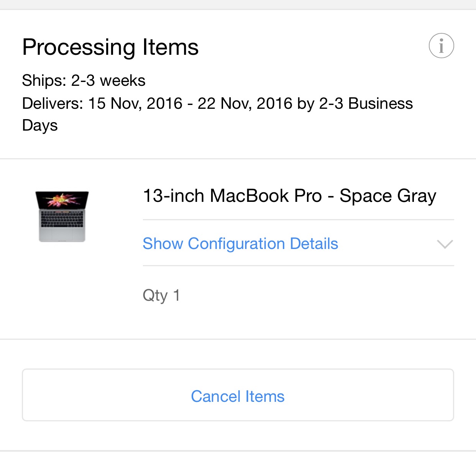
Task: Click the 2-3 Business text in delivery line
Action: click(x=366, y=103)
